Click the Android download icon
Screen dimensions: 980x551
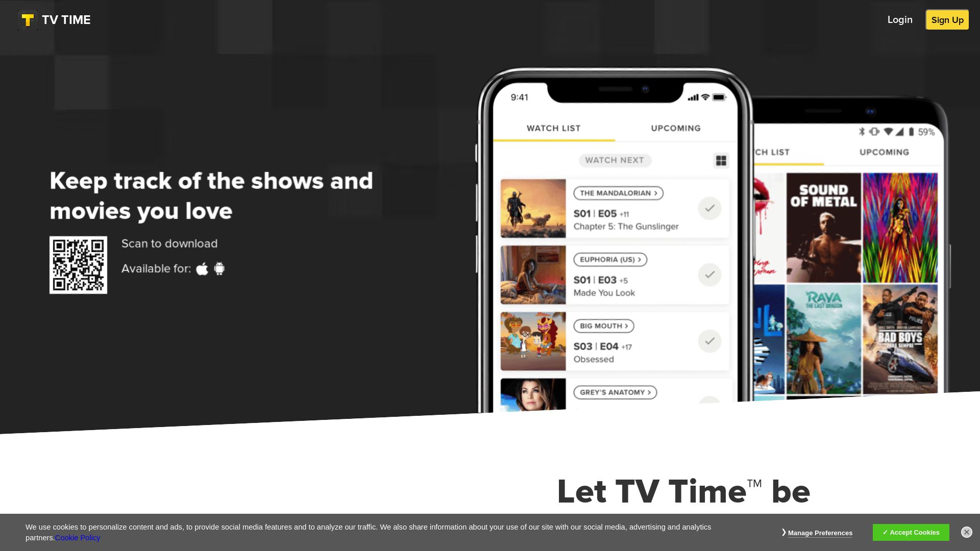click(219, 268)
